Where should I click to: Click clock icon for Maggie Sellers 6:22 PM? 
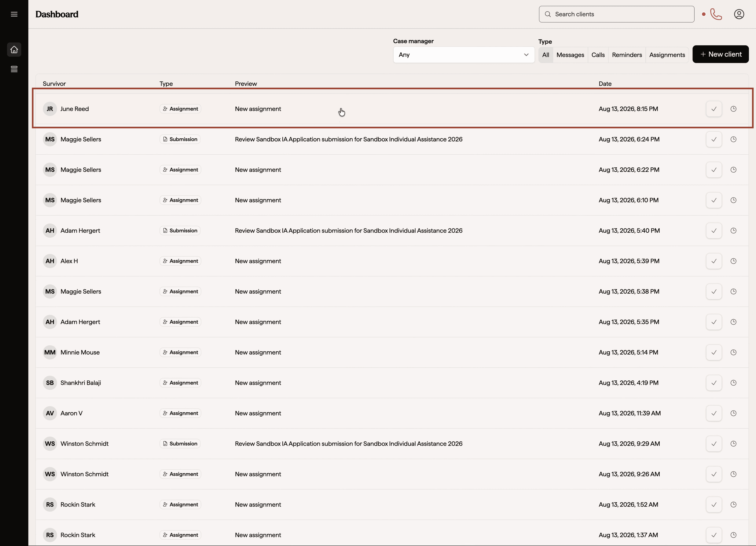click(x=733, y=169)
